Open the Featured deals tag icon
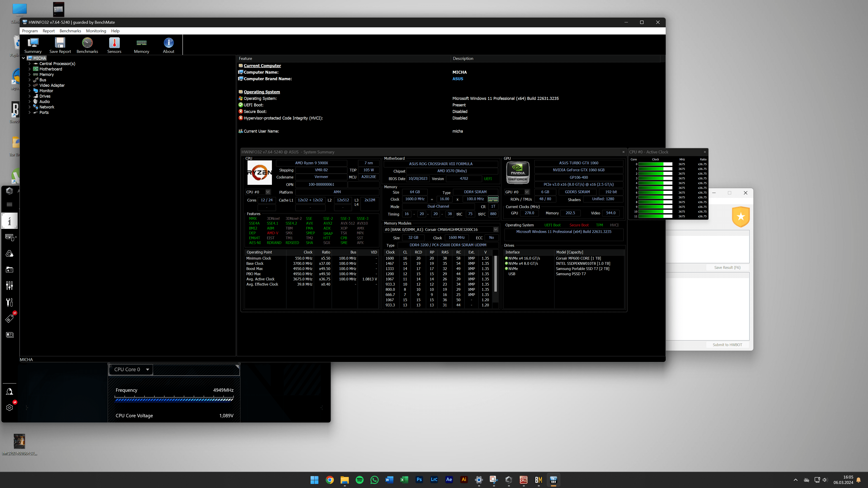Screen dimensions: 868x488 9,318
